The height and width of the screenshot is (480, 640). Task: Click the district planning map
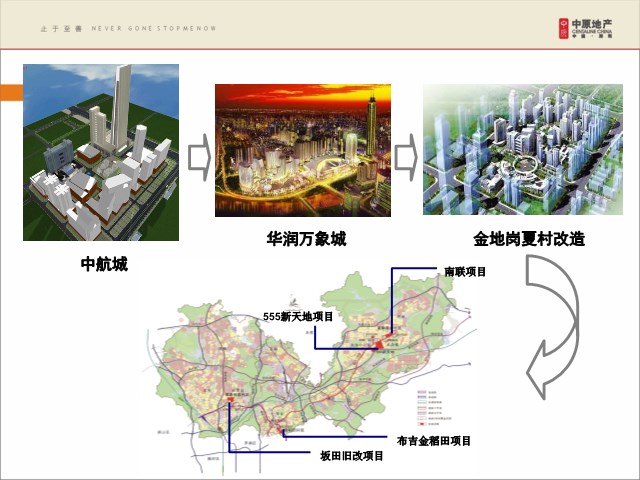[x=310, y=373]
